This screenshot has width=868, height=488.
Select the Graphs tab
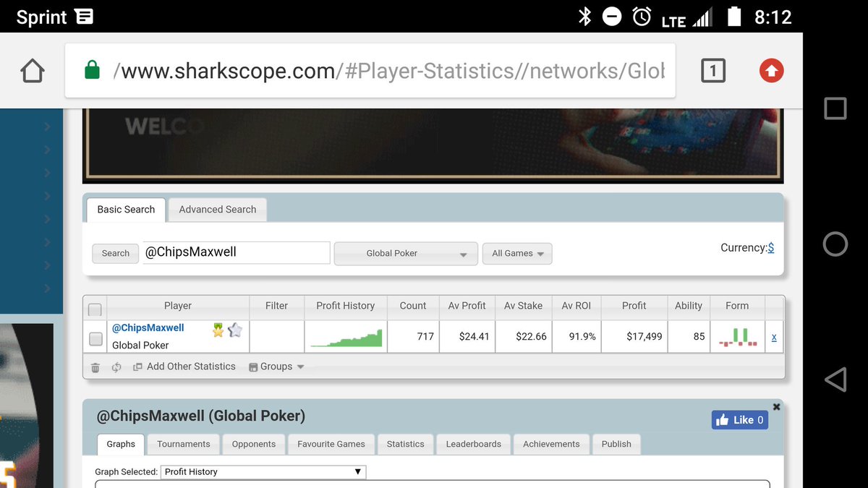121,444
